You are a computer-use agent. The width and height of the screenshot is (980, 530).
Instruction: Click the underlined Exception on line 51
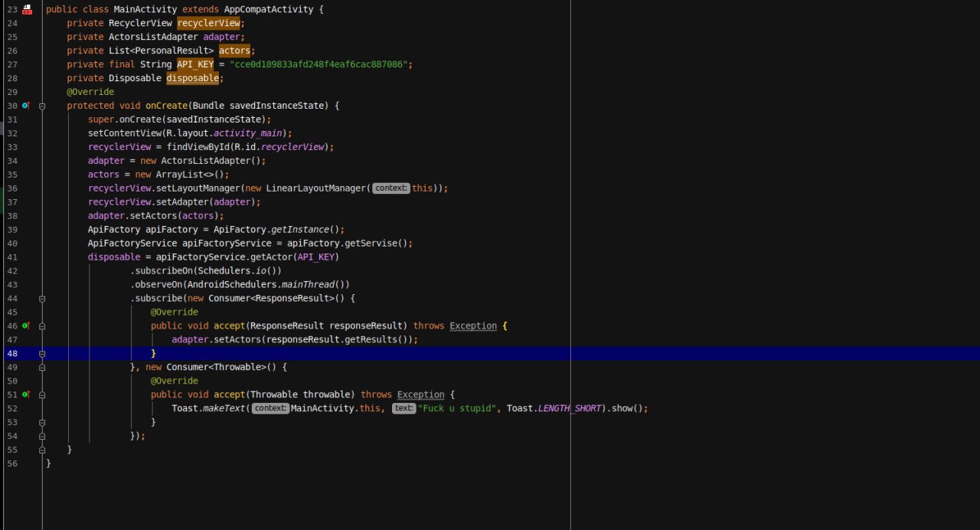[421, 395]
